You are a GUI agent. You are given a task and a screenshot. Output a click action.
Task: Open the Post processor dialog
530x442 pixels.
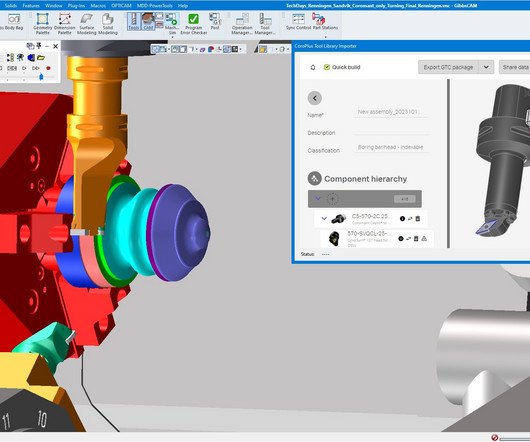click(215, 21)
